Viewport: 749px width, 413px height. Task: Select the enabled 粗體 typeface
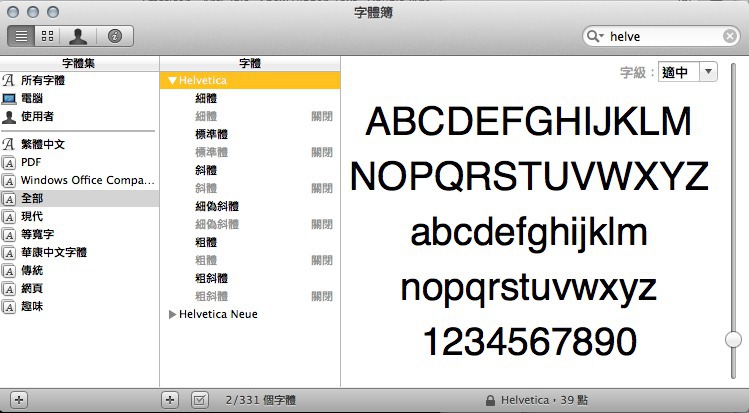(250, 243)
